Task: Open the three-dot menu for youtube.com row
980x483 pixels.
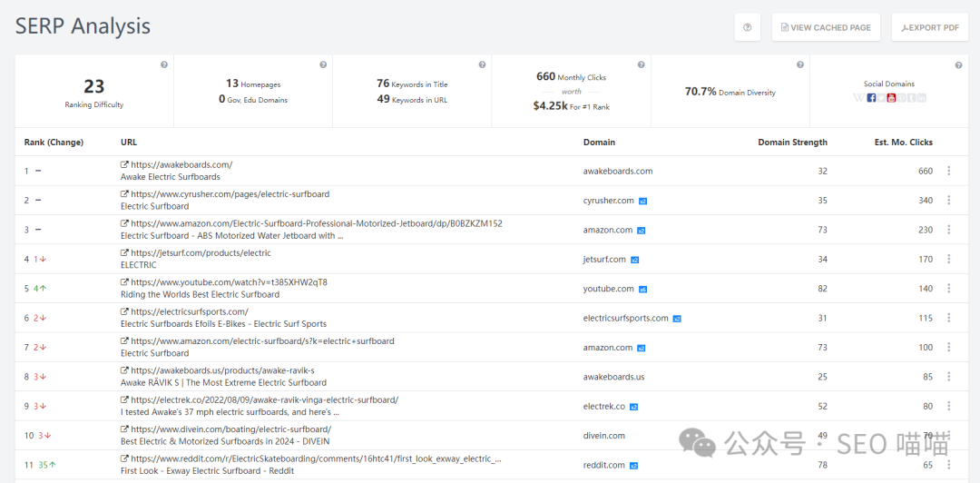Action: [949, 289]
